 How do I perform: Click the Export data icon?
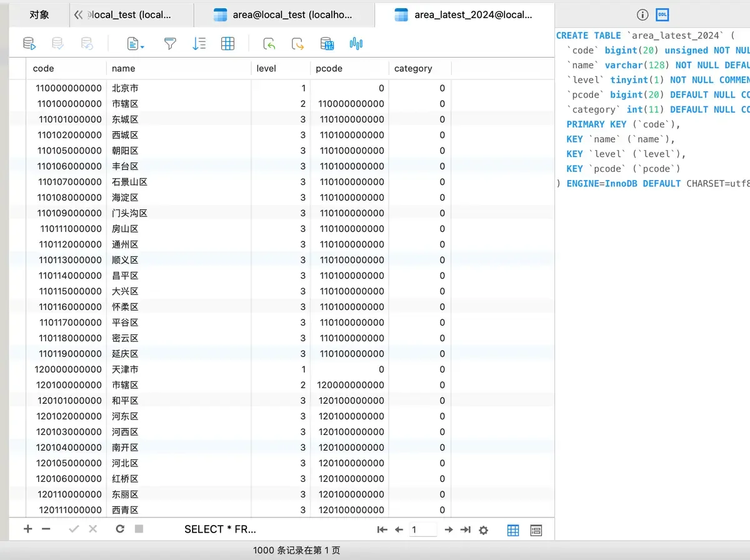298,43
